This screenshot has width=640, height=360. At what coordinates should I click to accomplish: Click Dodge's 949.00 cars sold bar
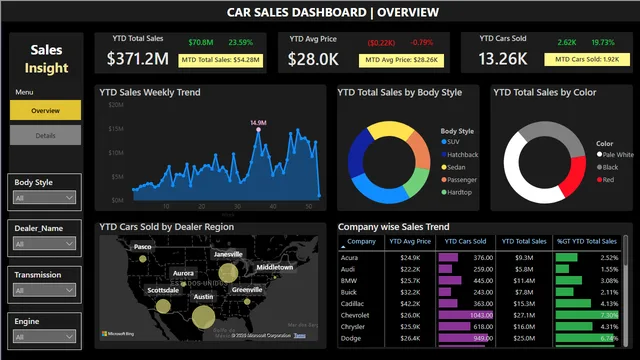463,338
